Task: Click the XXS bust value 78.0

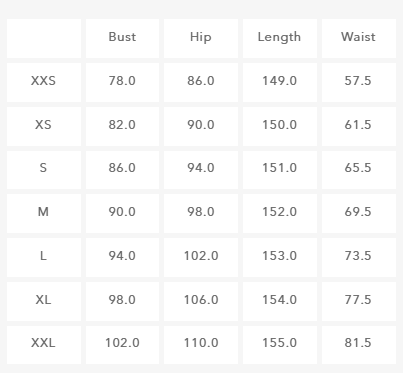Action: [x=122, y=81]
